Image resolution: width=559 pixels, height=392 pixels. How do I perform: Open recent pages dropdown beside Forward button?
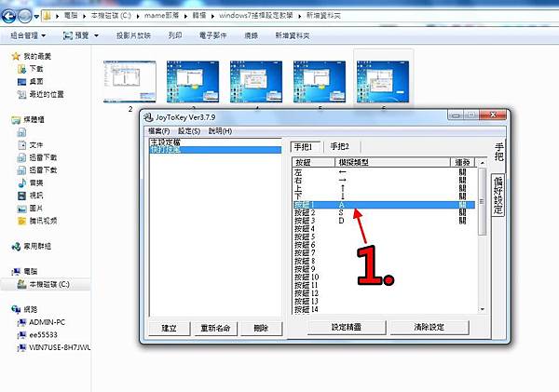tap(36, 17)
